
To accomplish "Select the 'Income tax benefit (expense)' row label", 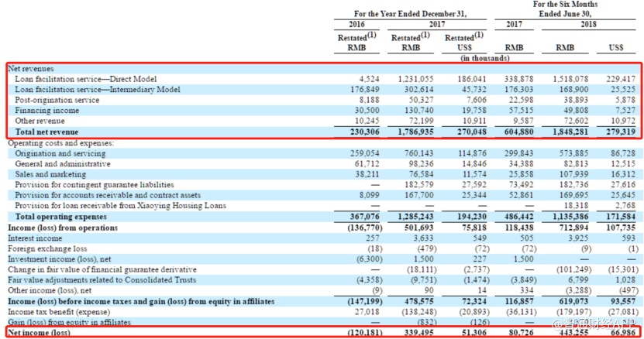I will pos(59,310).
